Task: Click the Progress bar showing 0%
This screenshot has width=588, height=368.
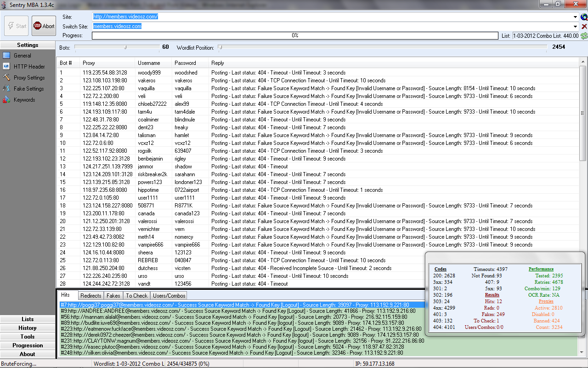Action: tap(295, 35)
